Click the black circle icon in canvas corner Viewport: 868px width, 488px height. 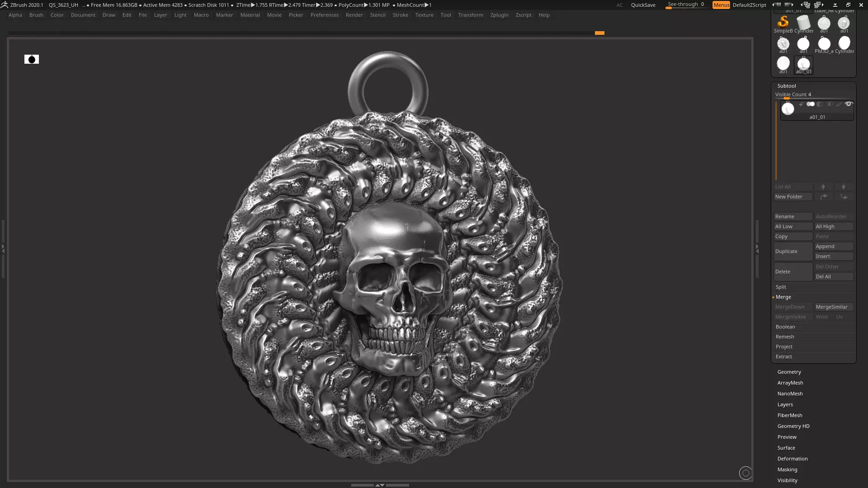(x=32, y=59)
